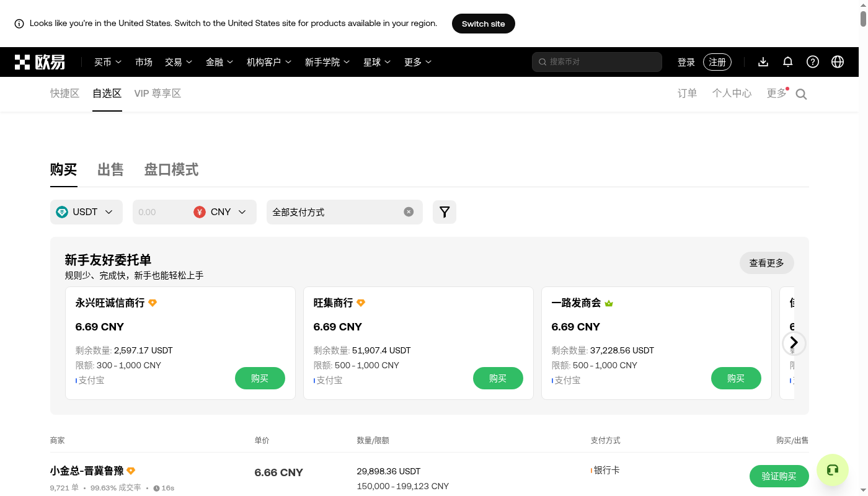Open merchant name 永兴旺诚信商行
Viewport: 868px width, 496px height.
pyautogui.click(x=110, y=303)
